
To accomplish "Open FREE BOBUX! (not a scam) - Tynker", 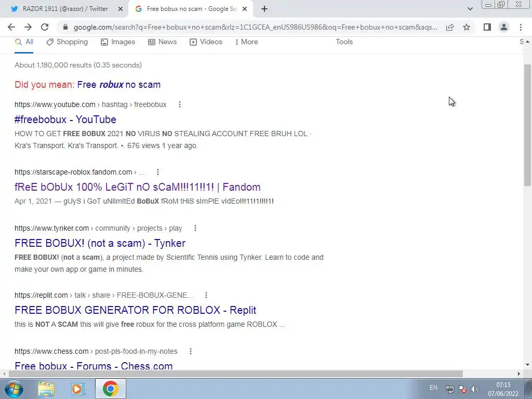I will coord(100,243).
